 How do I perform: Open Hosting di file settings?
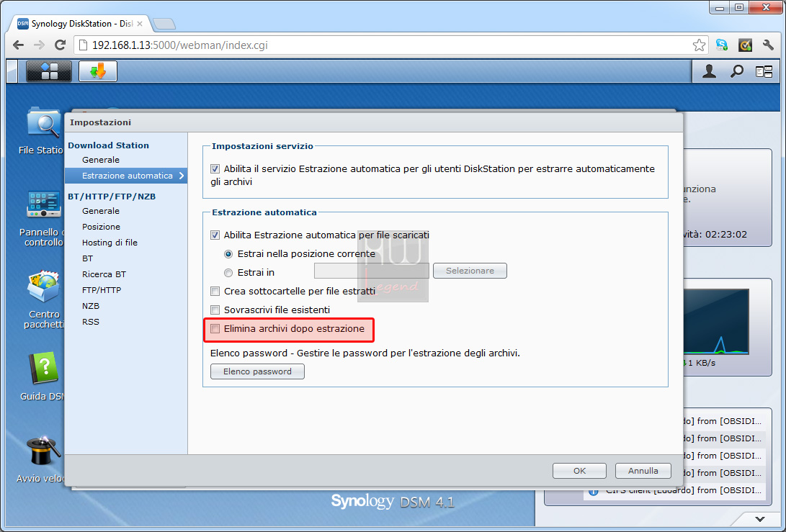(x=110, y=243)
